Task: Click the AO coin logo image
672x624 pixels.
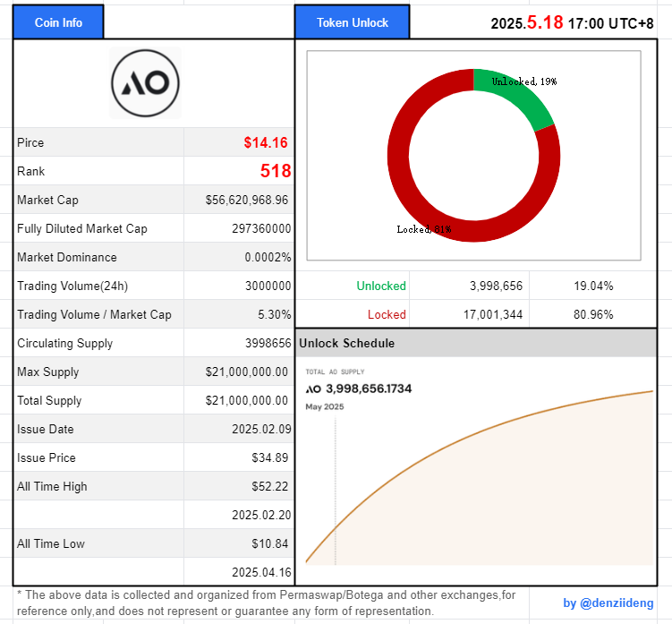Action: tap(145, 83)
